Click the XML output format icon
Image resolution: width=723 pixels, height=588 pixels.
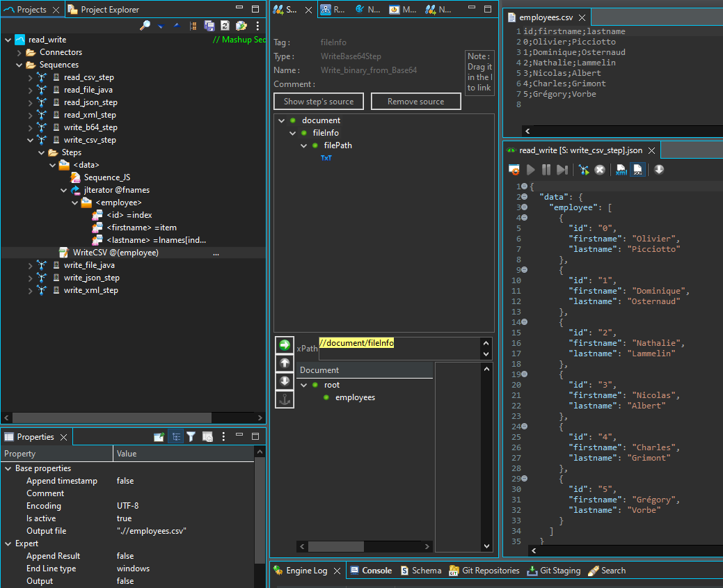point(621,170)
